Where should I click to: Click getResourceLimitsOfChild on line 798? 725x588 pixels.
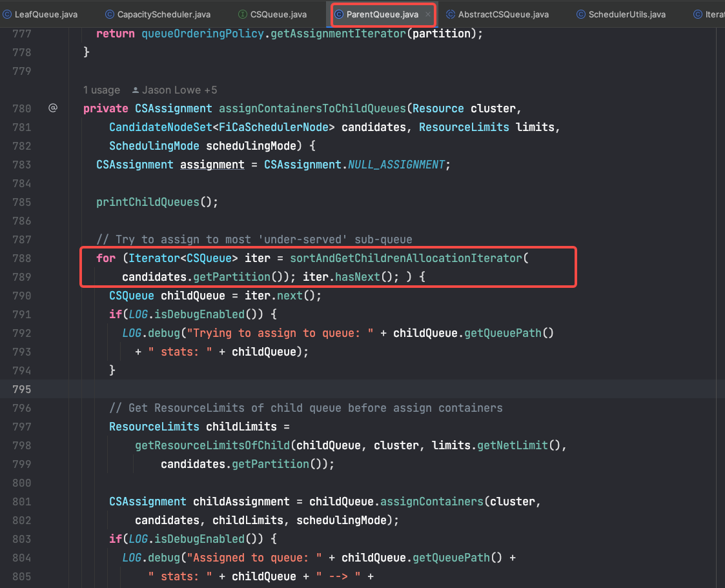[x=212, y=445]
